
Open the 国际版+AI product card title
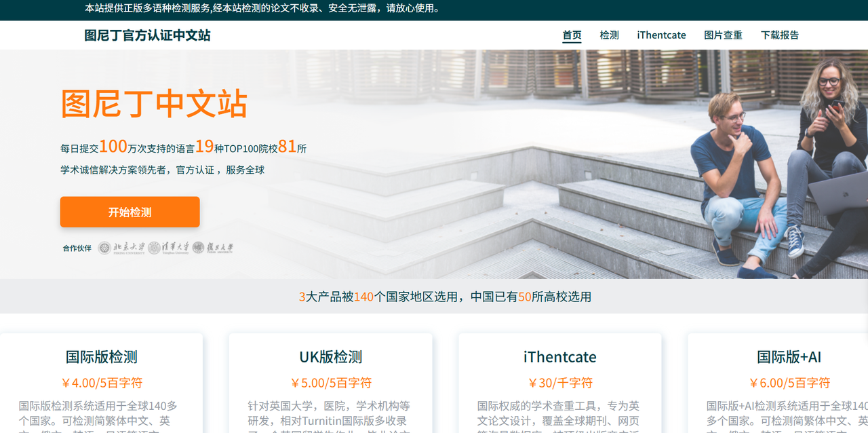(x=789, y=357)
